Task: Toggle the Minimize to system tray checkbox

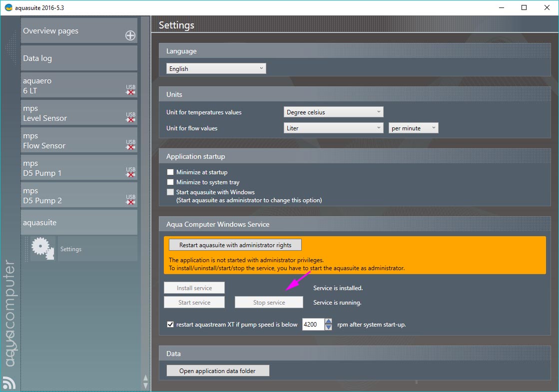Action: tap(170, 182)
